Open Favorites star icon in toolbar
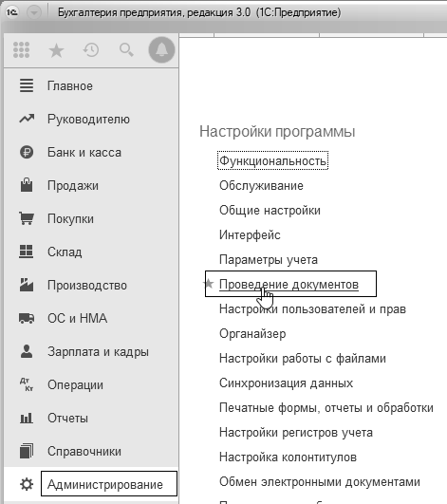 point(56,50)
